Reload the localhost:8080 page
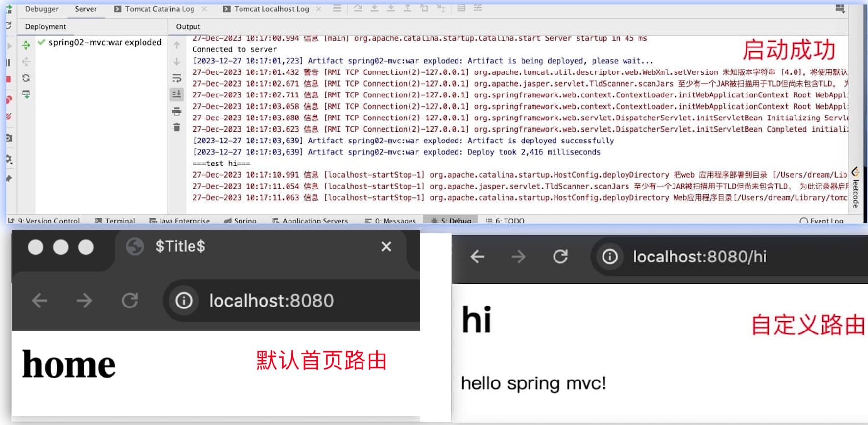 130,300
